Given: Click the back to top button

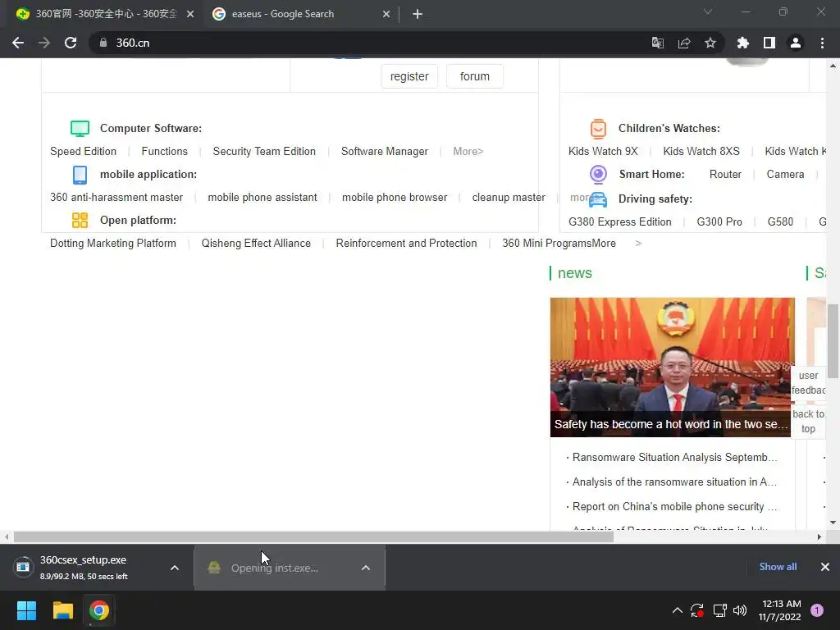Looking at the screenshot, I should (x=808, y=422).
